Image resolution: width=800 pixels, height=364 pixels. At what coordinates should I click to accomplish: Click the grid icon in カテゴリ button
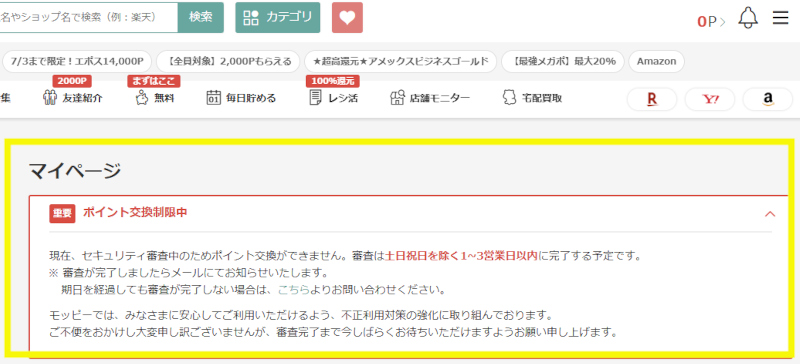pos(252,18)
